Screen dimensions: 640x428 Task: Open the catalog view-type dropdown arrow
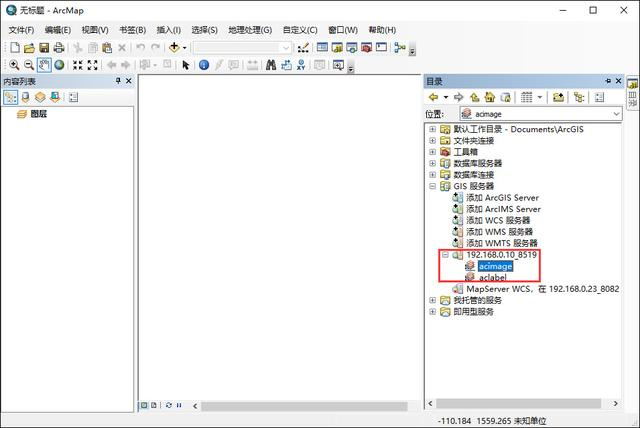[x=540, y=97]
